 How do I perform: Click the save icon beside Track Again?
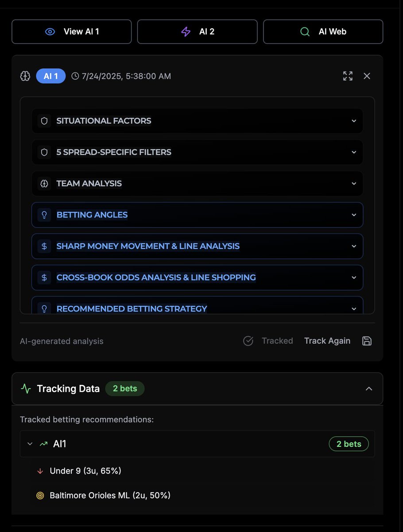(x=367, y=341)
